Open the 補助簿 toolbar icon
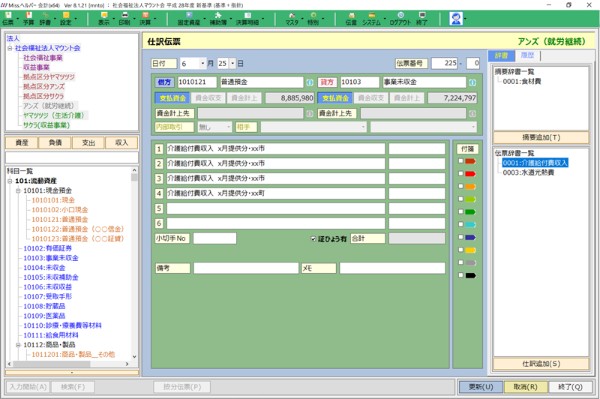The width and height of the screenshot is (600, 399). (x=218, y=18)
